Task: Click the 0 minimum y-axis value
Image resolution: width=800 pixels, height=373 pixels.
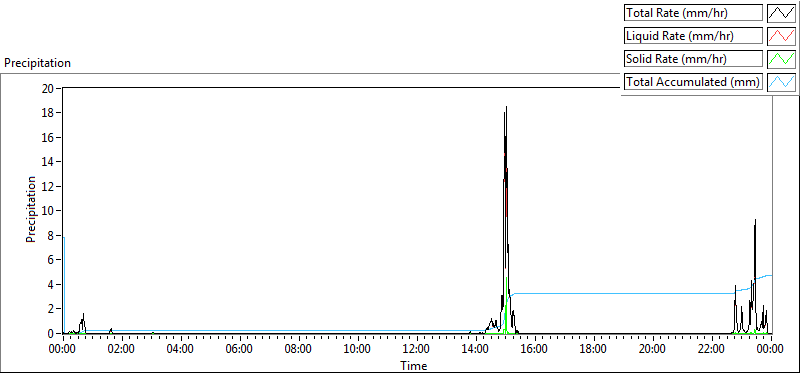Action: click(51, 333)
